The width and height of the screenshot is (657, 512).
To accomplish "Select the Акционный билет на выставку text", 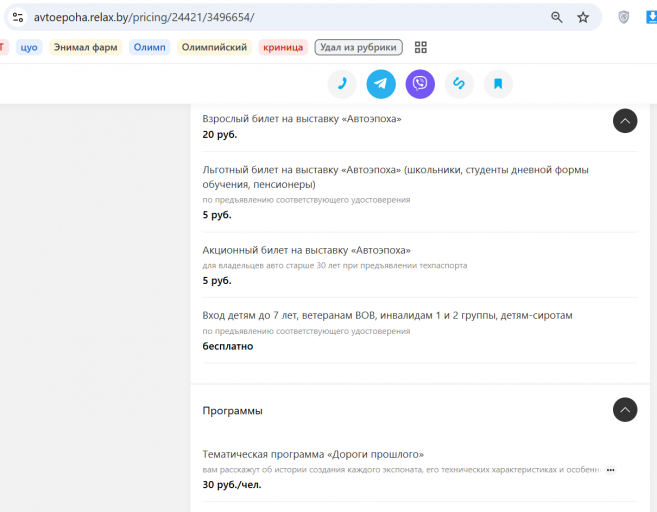I will coord(306,250).
